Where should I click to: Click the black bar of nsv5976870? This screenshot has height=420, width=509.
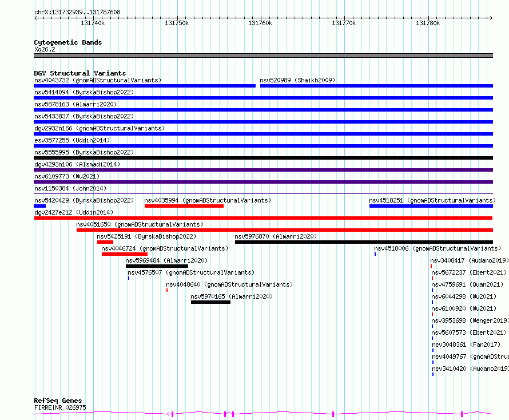tap(364, 242)
